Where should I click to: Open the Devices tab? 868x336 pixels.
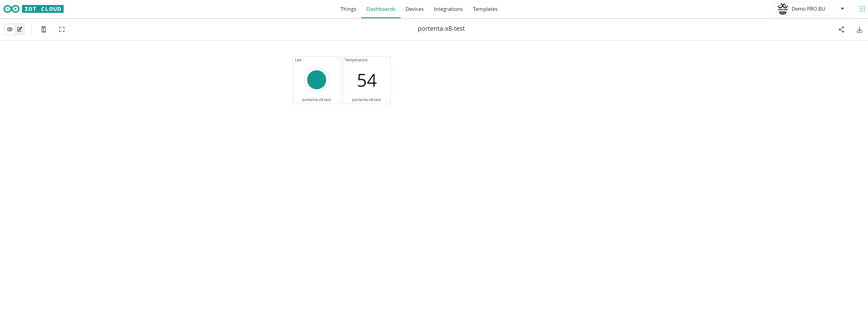[x=414, y=9]
